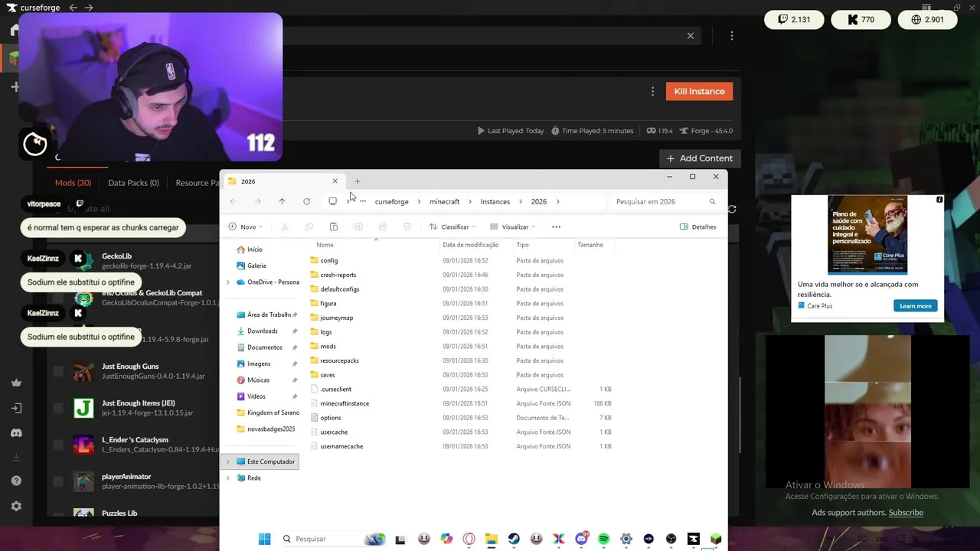Open CurseForge settings gear in sidebar
This screenshot has width=980, height=551.
pyautogui.click(x=16, y=506)
